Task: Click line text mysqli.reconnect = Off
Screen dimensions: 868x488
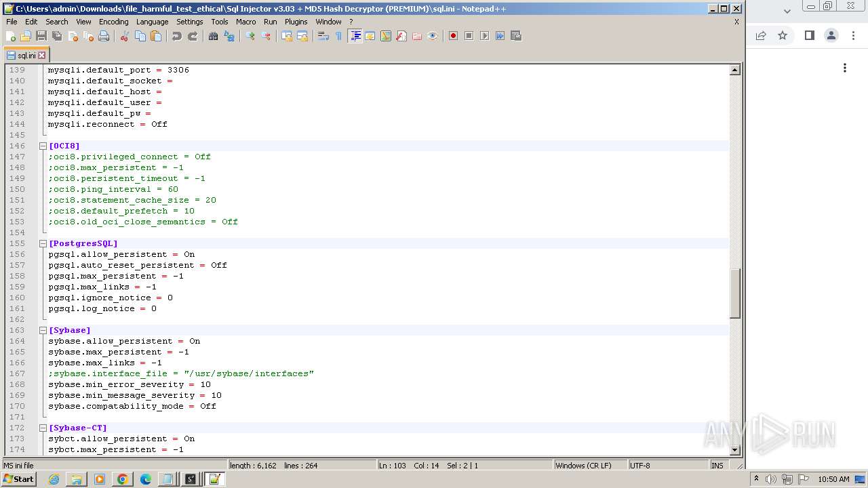Action: click(107, 124)
